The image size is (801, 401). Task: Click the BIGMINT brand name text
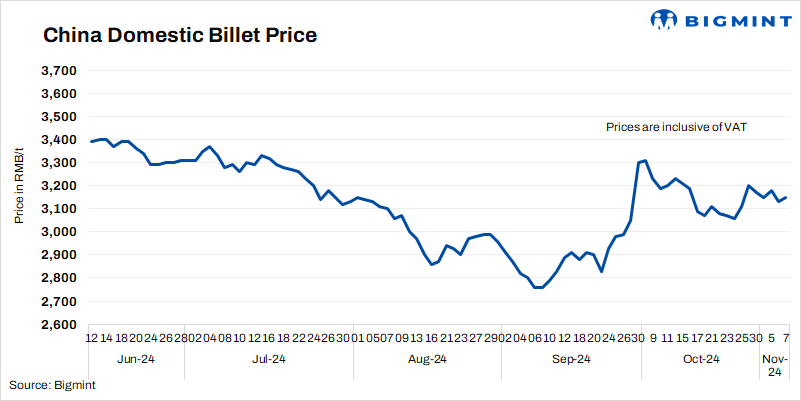733,20
